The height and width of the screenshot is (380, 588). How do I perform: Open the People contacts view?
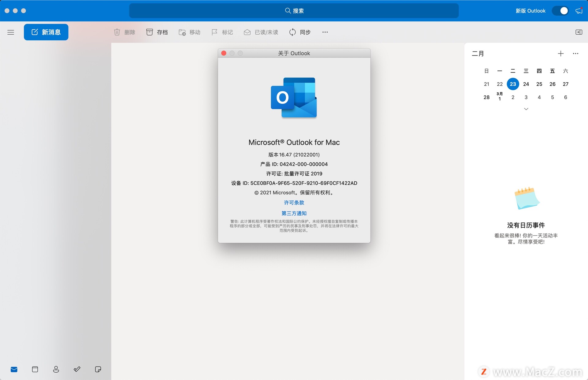pyautogui.click(x=56, y=369)
